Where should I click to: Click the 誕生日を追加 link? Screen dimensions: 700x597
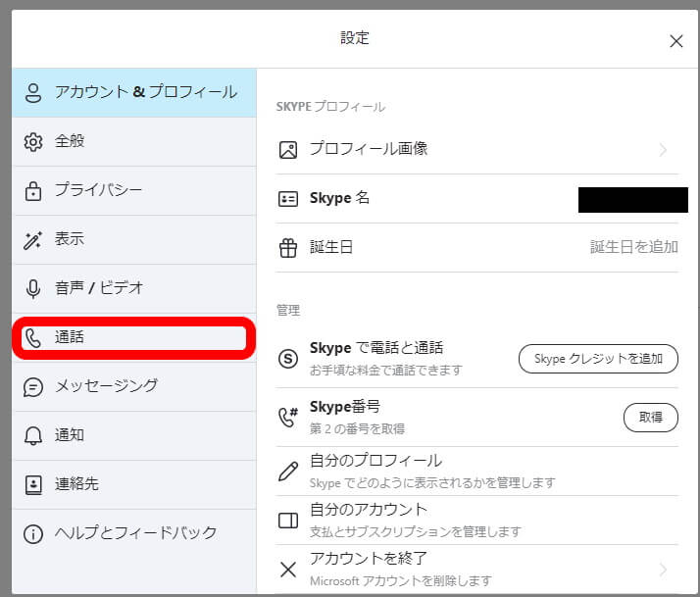click(634, 247)
